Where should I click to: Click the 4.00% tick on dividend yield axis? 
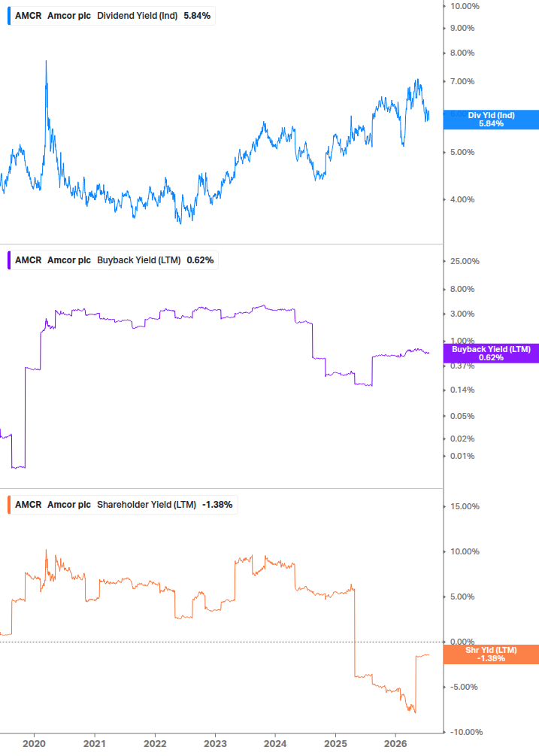(x=462, y=199)
